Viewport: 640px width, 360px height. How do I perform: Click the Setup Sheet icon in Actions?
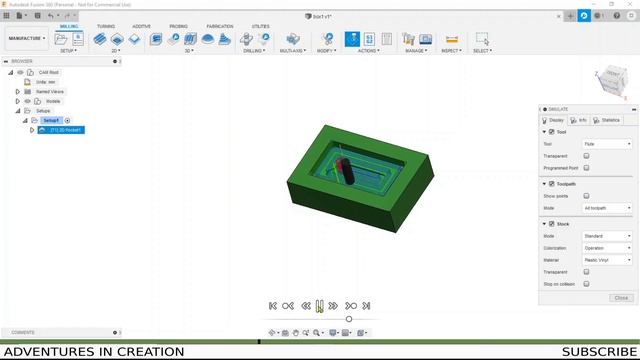click(x=387, y=39)
